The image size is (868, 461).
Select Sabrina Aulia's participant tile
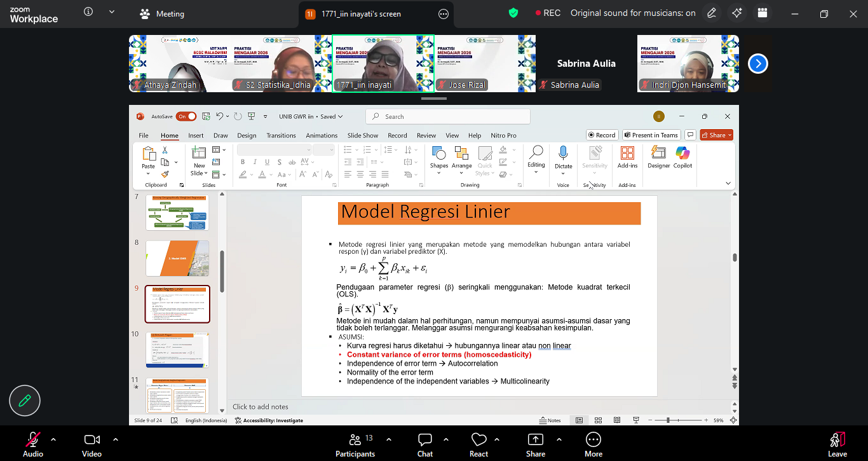tap(586, 64)
